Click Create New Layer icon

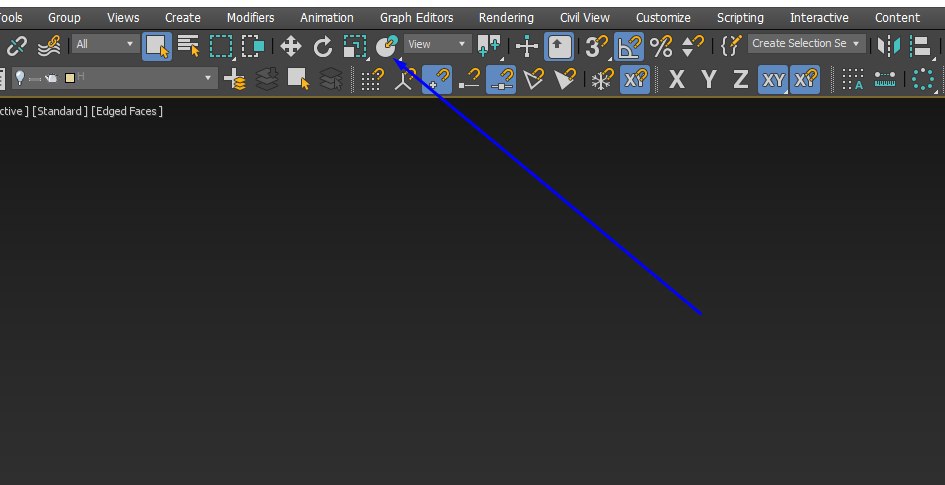[234, 79]
